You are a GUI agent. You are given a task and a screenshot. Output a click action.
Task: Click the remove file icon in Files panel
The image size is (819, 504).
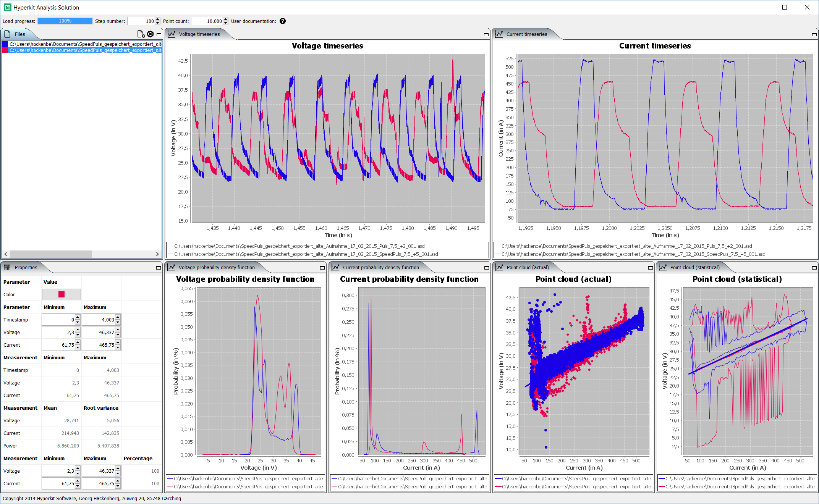click(151, 34)
